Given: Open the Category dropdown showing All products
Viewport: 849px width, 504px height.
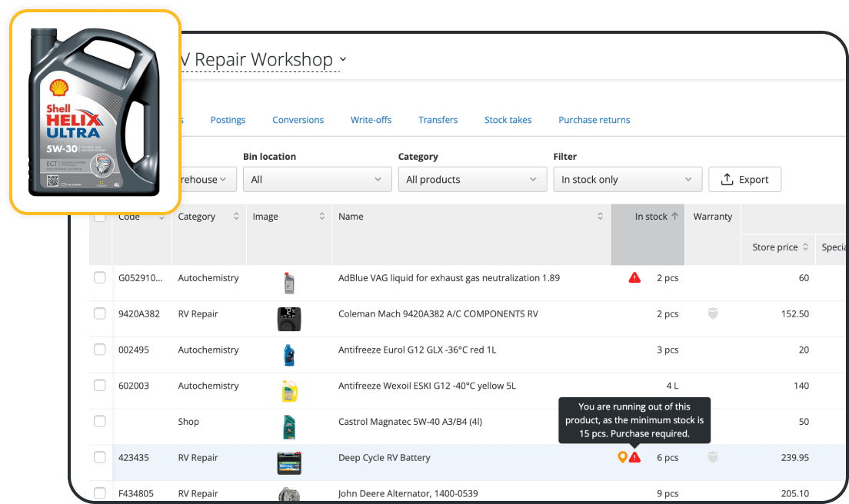Looking at the screenshot, I should [472, 179].
